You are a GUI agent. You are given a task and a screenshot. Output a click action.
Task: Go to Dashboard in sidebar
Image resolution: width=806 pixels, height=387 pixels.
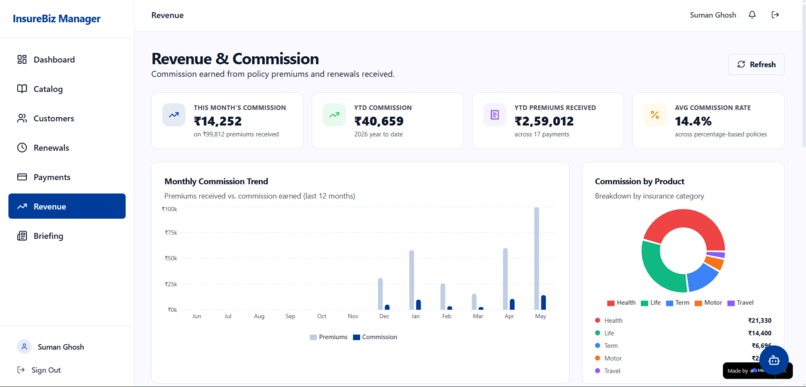[67, 60]
